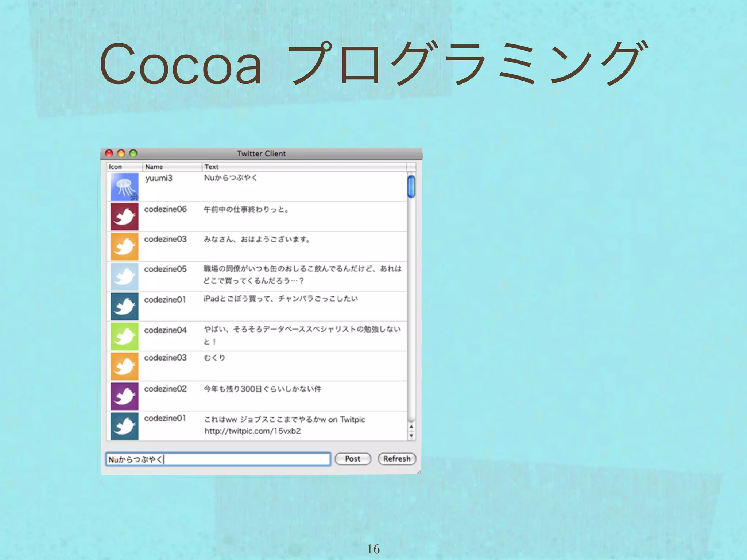Click codezine06's dark red bird icon
Viewport: 747px width, 560px height.
[124, 217]
